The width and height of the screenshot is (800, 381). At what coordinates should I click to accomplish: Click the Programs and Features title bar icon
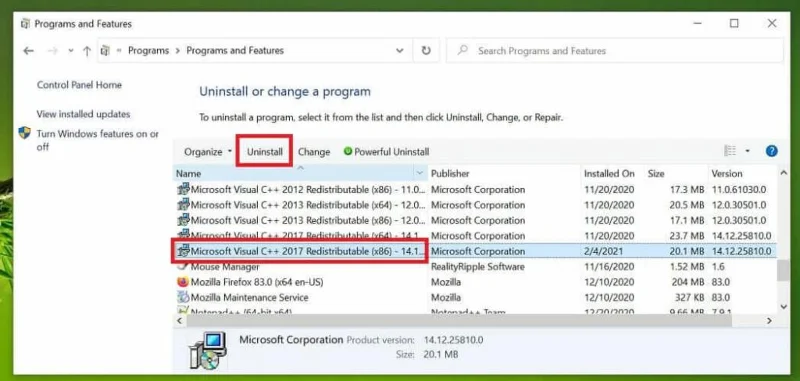26,23
